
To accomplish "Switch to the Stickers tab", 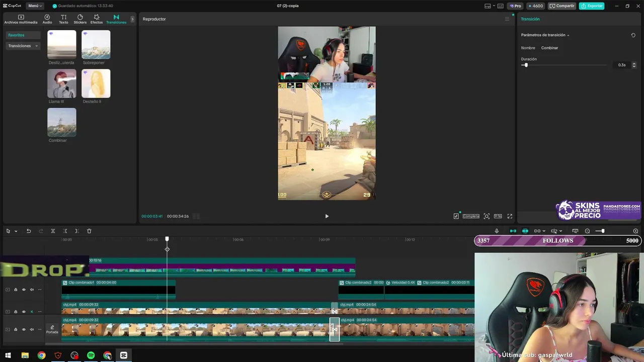I will point(80,19).
